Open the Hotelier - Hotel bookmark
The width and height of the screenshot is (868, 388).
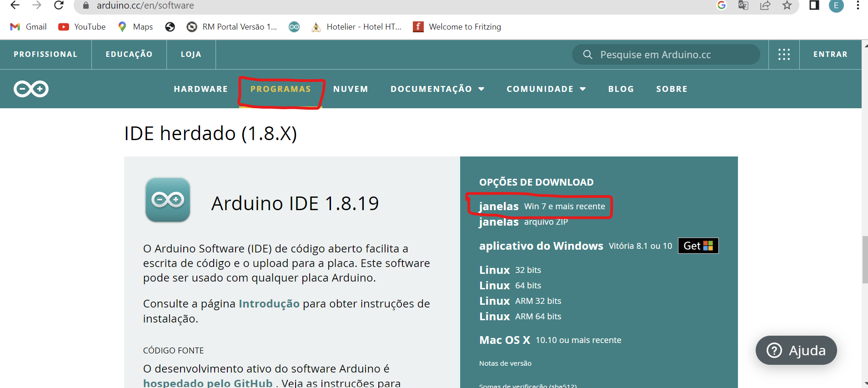356,27
